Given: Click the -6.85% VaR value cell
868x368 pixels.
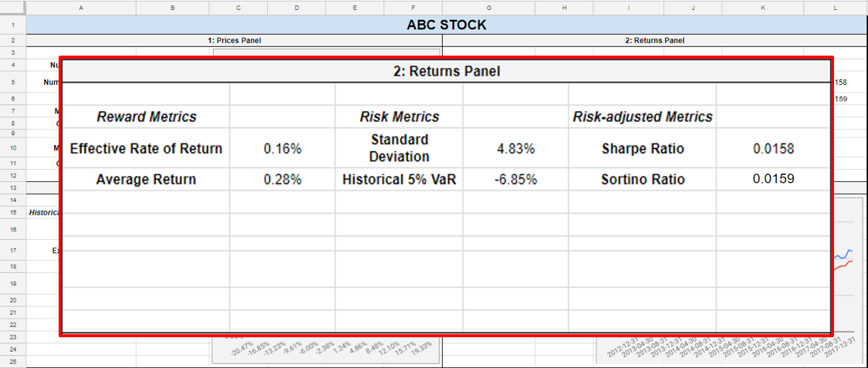Looking at the screenshot, I should [x=515, y=180].
